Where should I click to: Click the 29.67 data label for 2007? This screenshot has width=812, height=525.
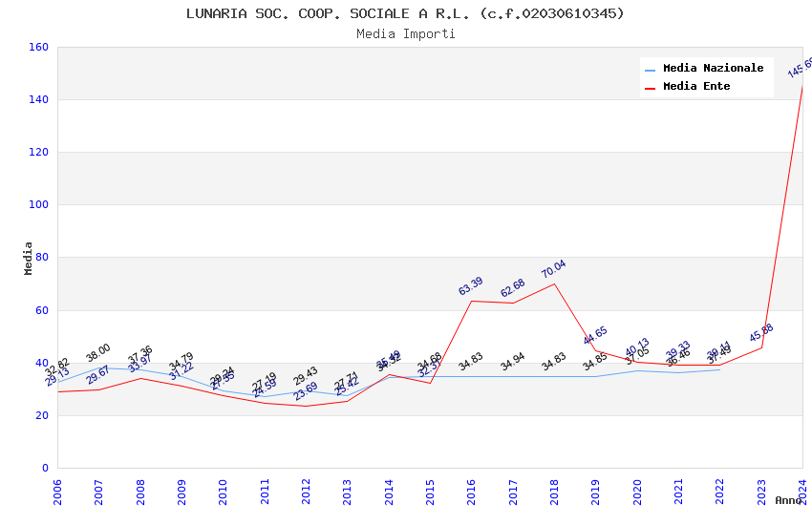97,375
